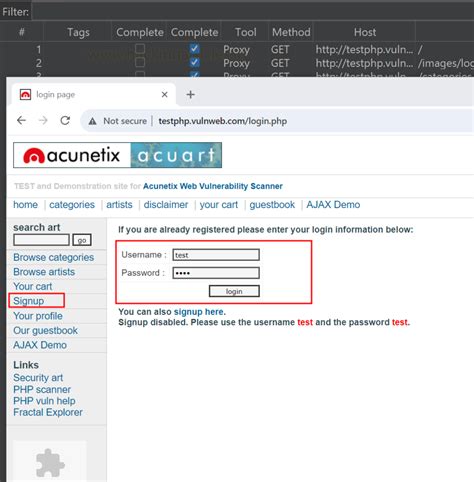
Task: Untick checked Complete checkbox in row 1
Action: (x=195, y=49)
